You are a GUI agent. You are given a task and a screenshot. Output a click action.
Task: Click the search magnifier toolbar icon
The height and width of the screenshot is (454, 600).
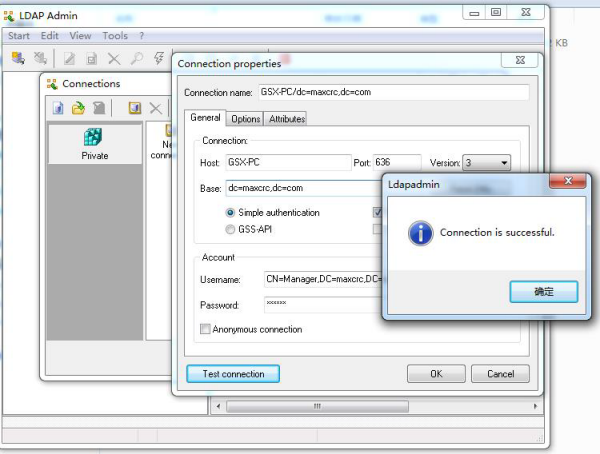pos(136,59)
